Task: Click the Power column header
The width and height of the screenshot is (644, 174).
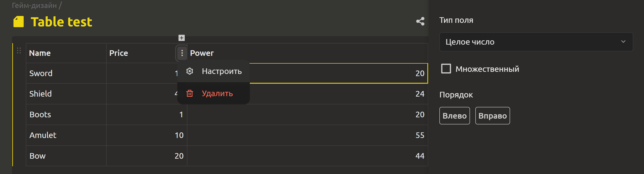Action: (308, 53)
